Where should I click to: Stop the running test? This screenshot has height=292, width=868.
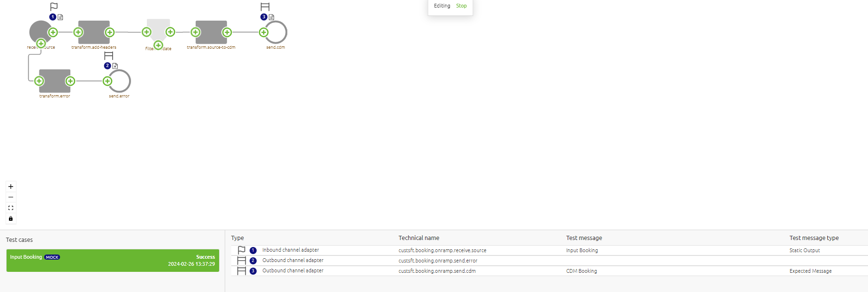coord(461,6)
